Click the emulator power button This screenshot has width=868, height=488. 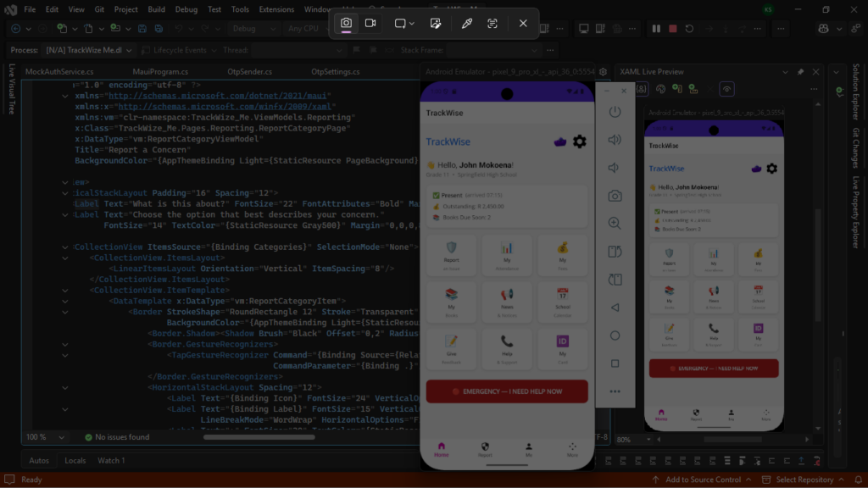click(x=615, y=112)
